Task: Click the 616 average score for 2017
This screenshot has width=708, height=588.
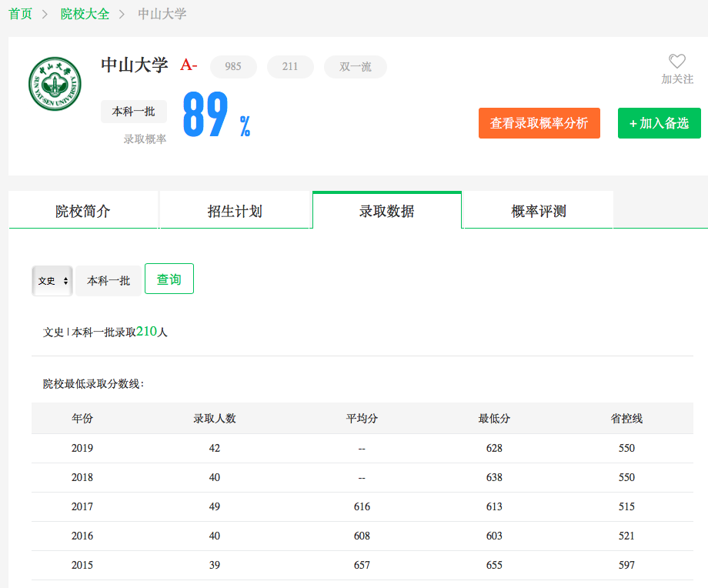Action: click(362, 506)
